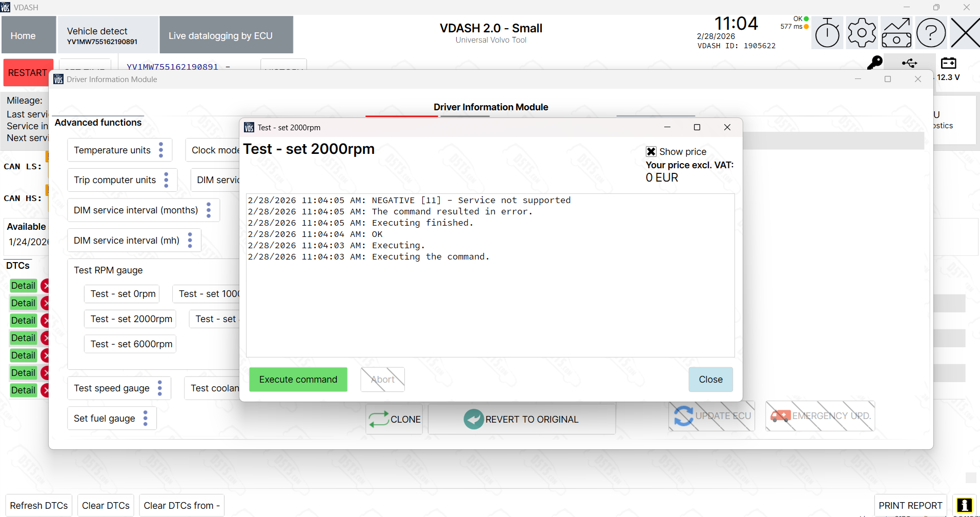Click the USB connection icon
This screenshot has width=980, height=517.
909,63
